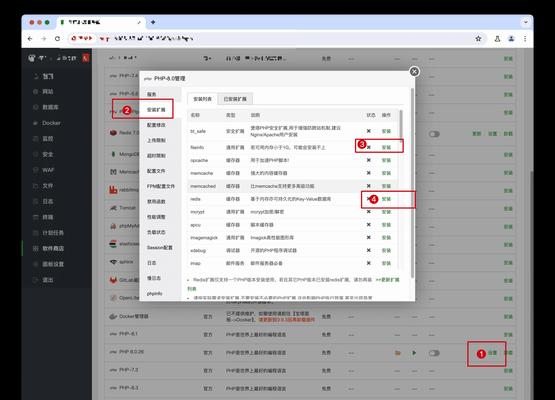Open the Chrome three-dot menu
This screenshot has height=400, width=555.
[x=525, y=39]
